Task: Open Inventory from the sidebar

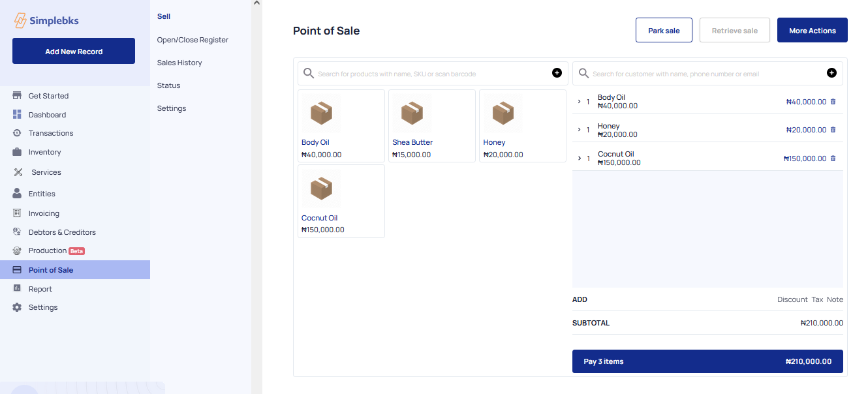Action: click(44, 152)
